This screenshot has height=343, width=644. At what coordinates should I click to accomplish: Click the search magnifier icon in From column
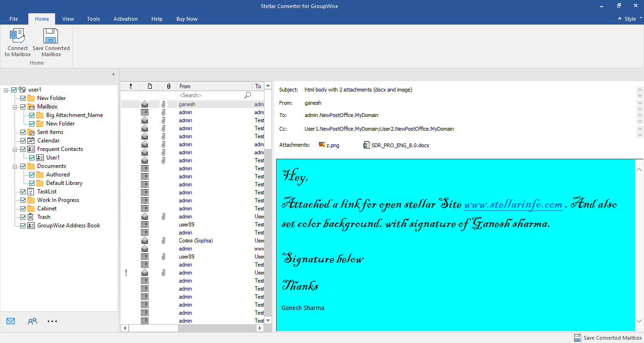(x=248, y=95)
